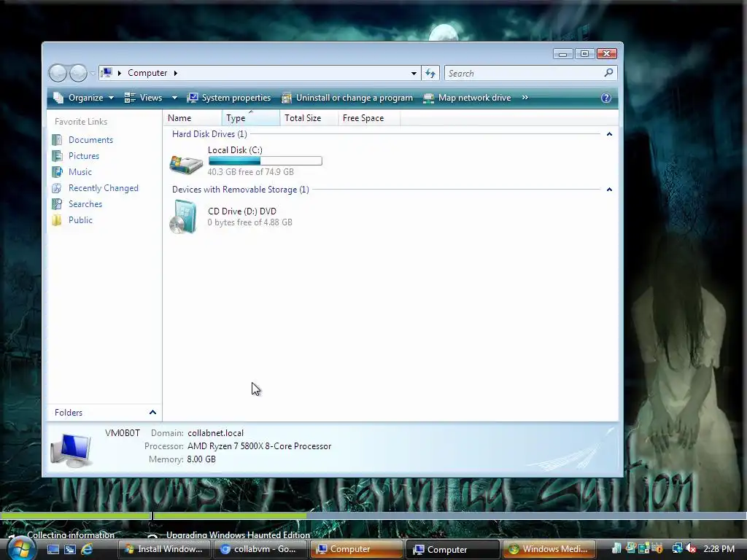Viewport: 747px width, 560px height.
Task: Click the Computer breadcrumb in address bar
Action: 147,73
